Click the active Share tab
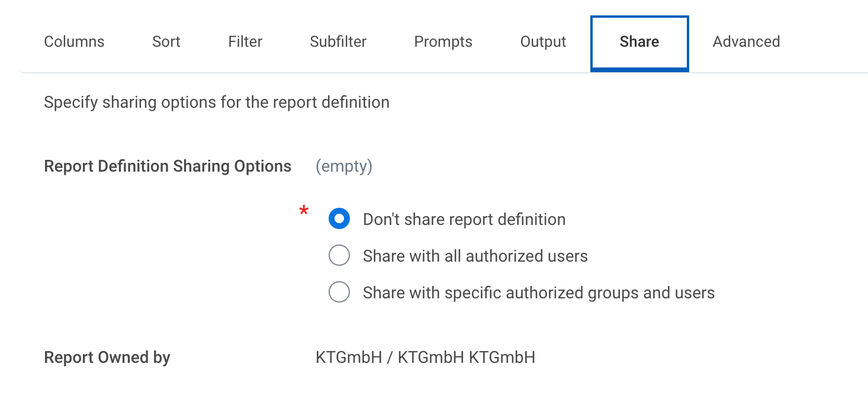This screenshot has width=868, height=412. (639, 41)
